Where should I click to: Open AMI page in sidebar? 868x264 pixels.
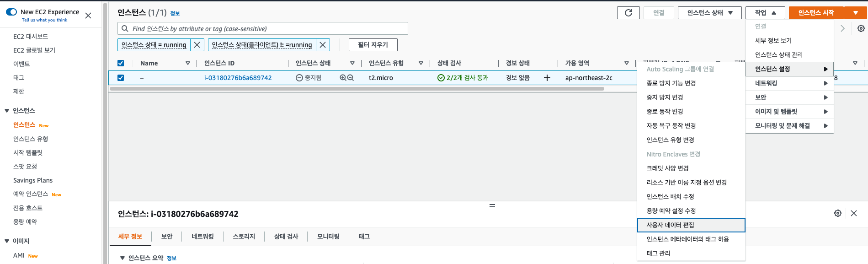coord(19,255)
